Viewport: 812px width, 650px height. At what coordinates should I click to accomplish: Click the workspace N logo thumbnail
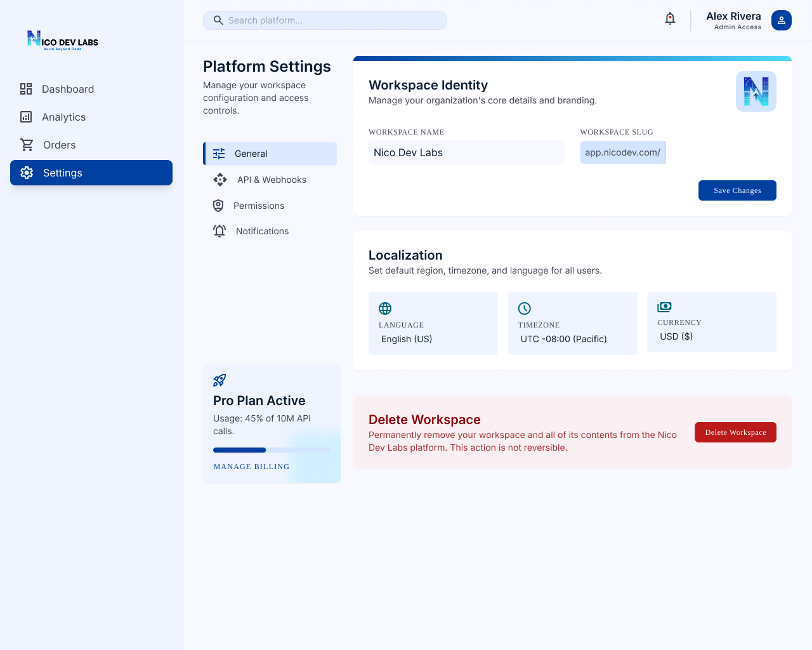[756, 91]
